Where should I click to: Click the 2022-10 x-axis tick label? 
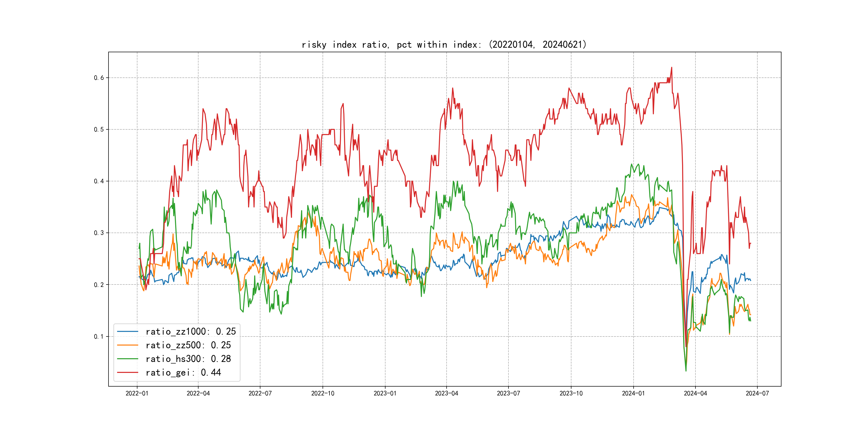[323, 393]
